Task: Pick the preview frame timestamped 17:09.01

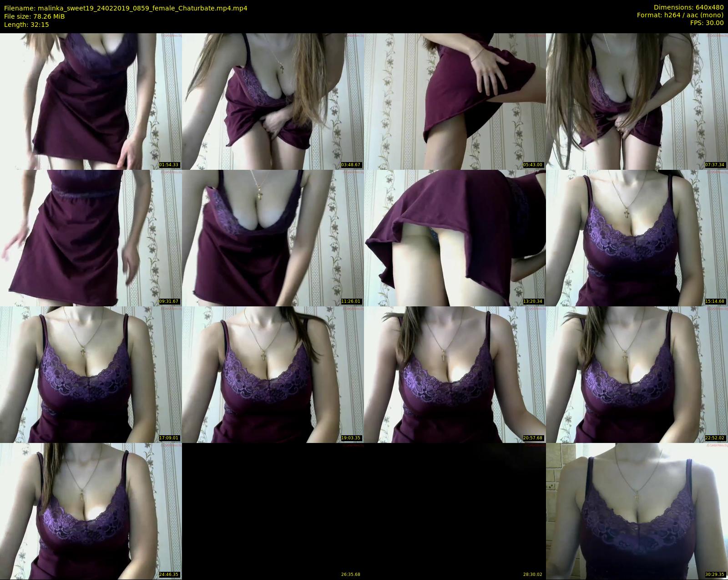Action: tap(91, 375)
